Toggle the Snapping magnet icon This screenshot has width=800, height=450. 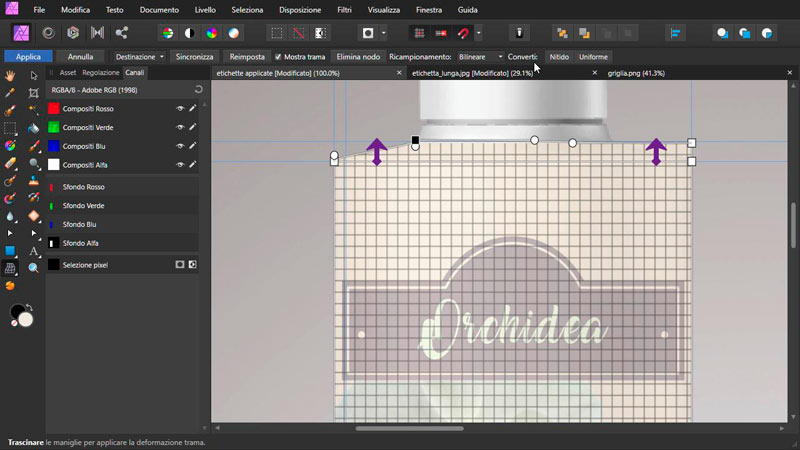(463, 33)
